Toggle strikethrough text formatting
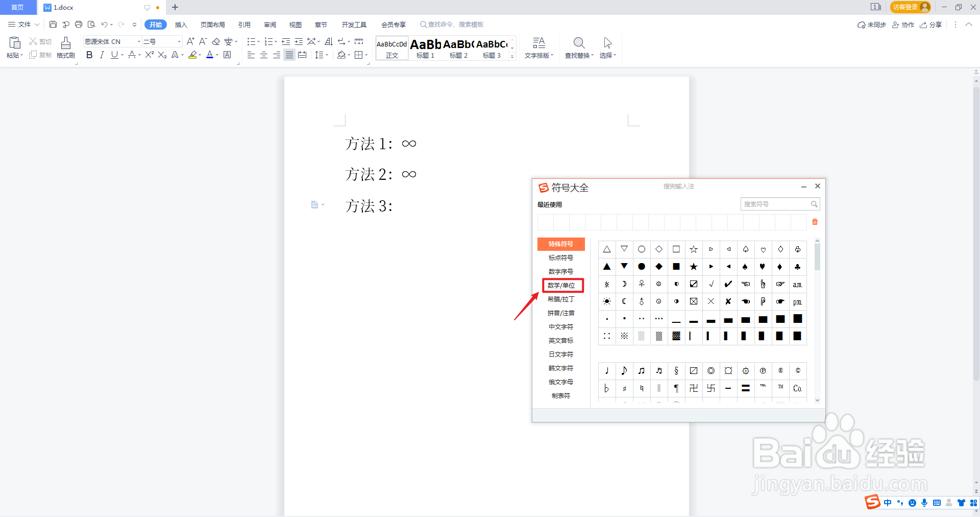Image resolution: width=980 pixels, height=517 pixels. coord(132,55)
